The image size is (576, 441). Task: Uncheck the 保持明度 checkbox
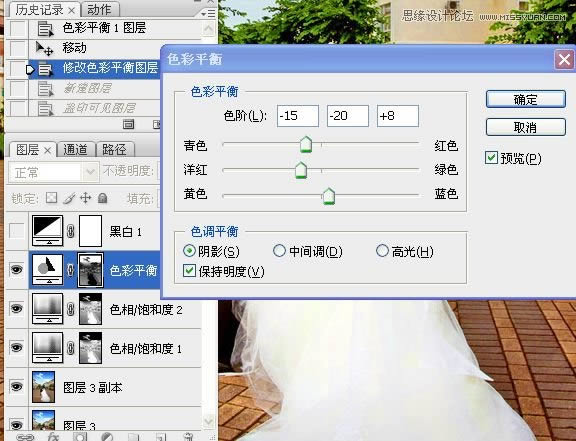tap(189, 270)
